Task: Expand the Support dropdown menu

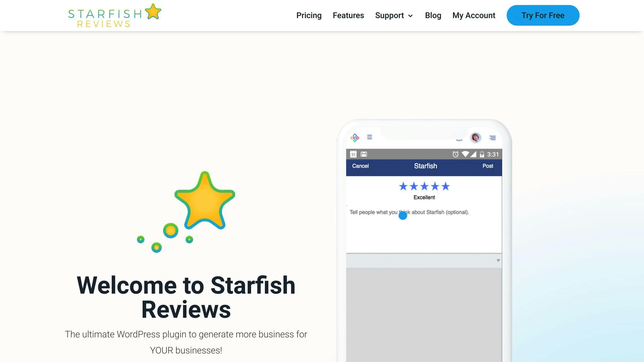Action: 394,15
